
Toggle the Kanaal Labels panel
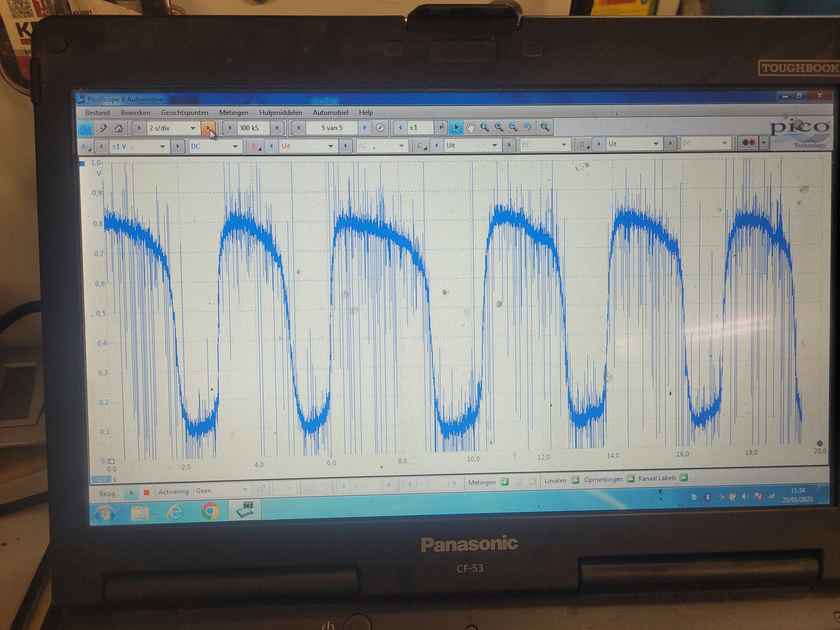(684, 477)
